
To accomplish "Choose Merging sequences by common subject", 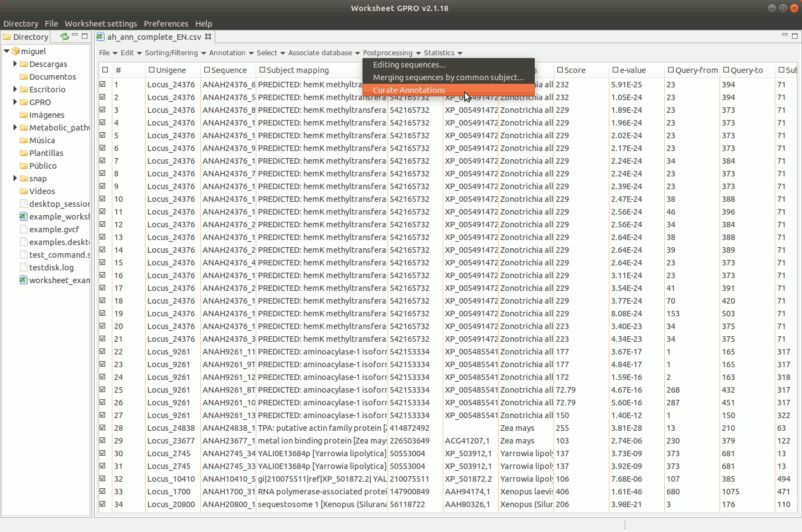I will [x=448, y=77].
